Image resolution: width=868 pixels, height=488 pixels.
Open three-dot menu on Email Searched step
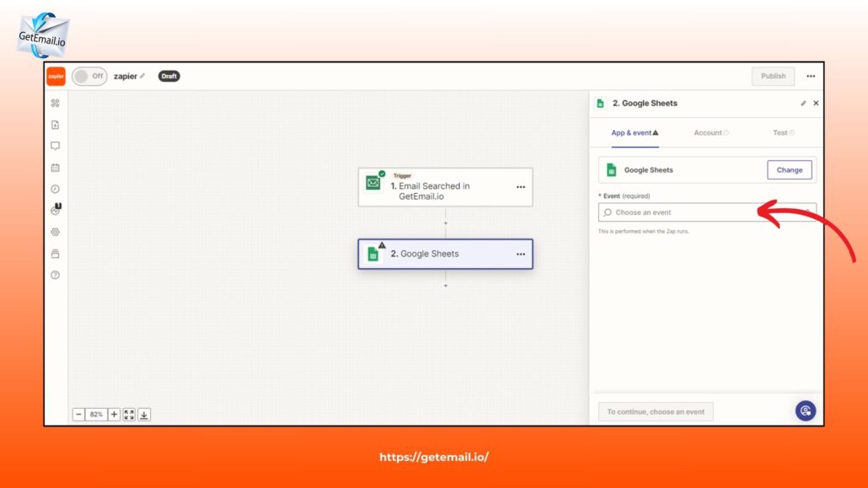[x=520, y=187]
